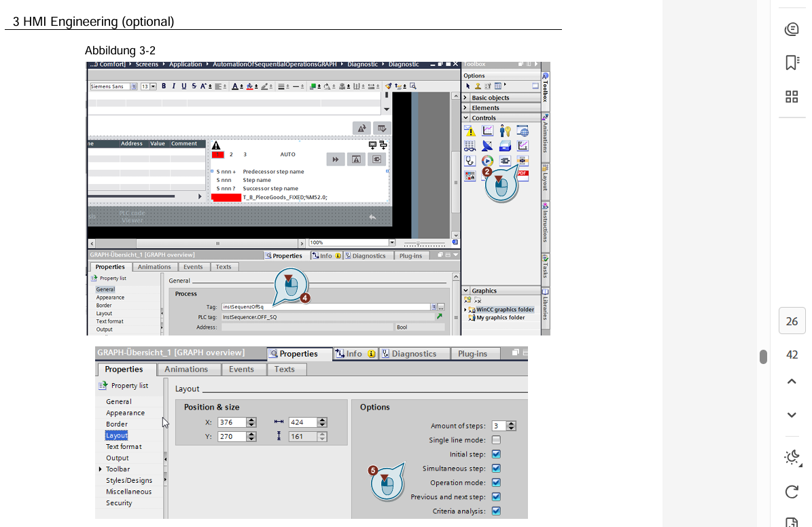This screenshot has width=812, height=527.
Task: Open the bookmarks icon in the right sidebar
Action: (792, 62)
